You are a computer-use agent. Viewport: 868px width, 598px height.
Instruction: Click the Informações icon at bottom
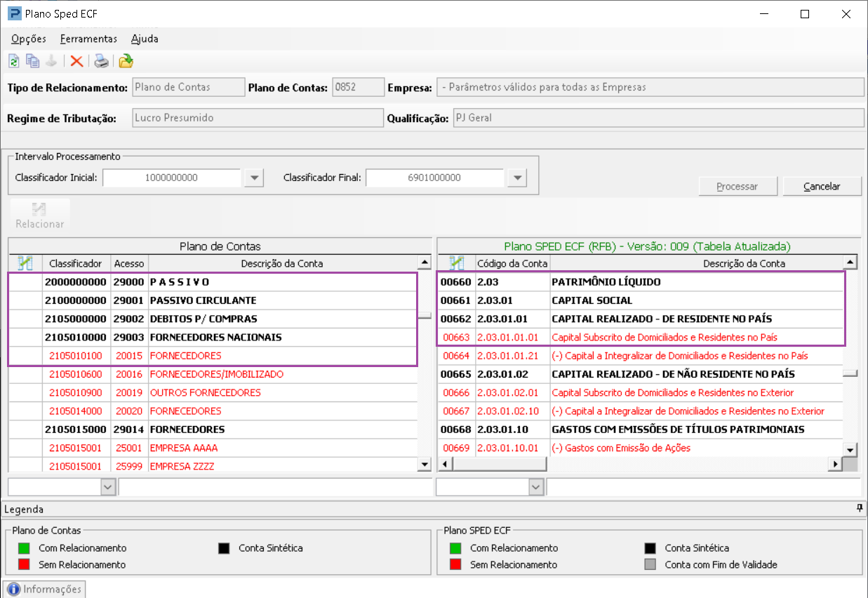click(14, 589)
